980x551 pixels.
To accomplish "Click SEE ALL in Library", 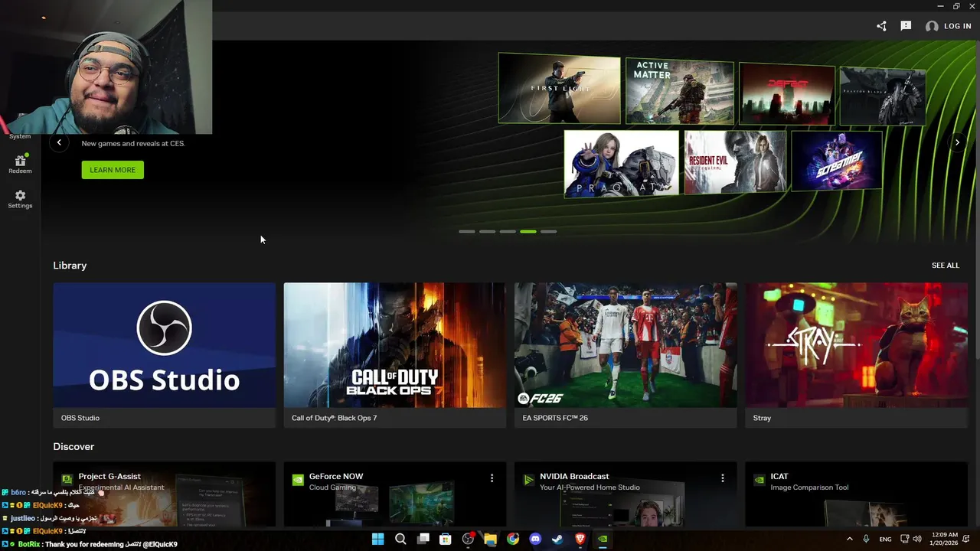I will (x=946, y=266).
